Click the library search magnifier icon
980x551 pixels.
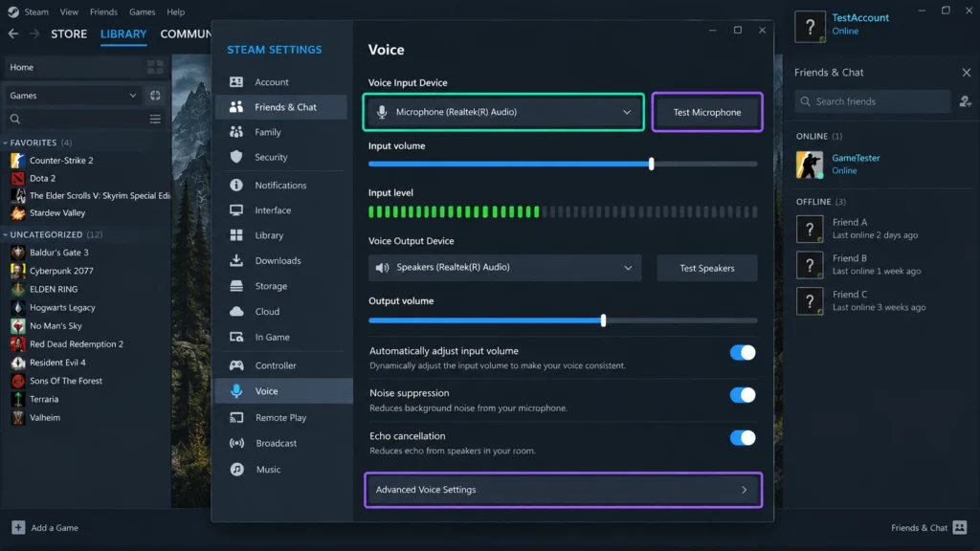(x=15, y=119)
